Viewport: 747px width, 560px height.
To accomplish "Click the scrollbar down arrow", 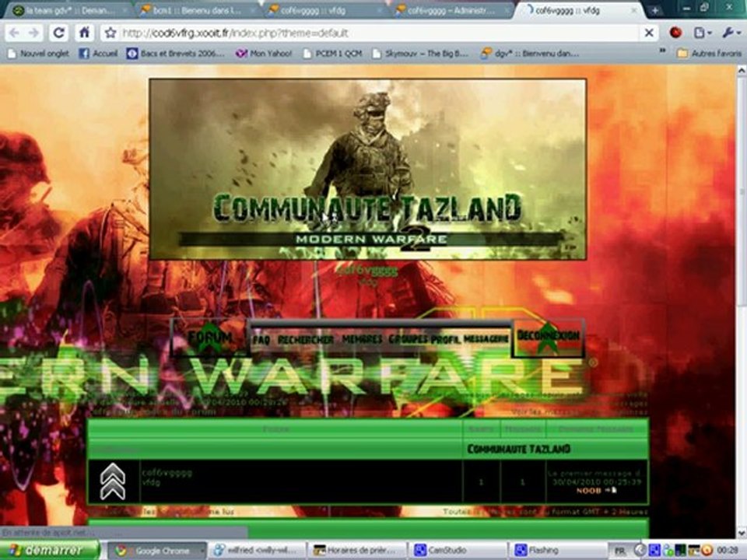I will tap(742, 533).
